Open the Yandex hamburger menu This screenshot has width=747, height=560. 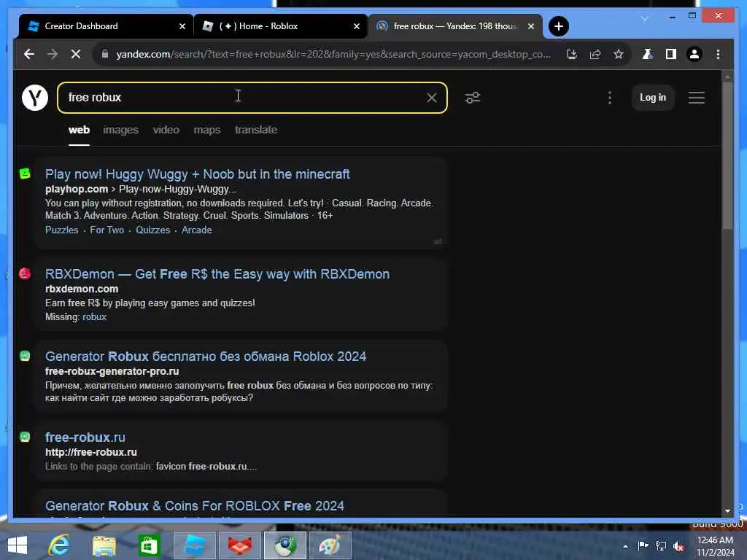pyautogui.click(x=697, y=98)
